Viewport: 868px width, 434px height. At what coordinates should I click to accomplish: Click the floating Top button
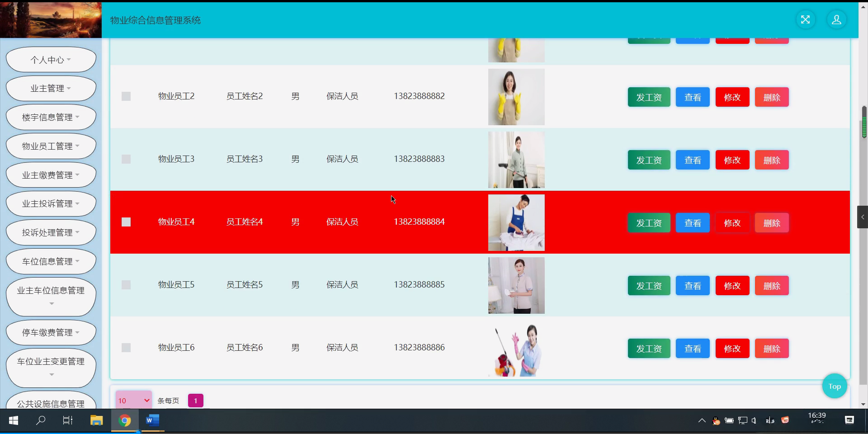[x=834, y=386]
